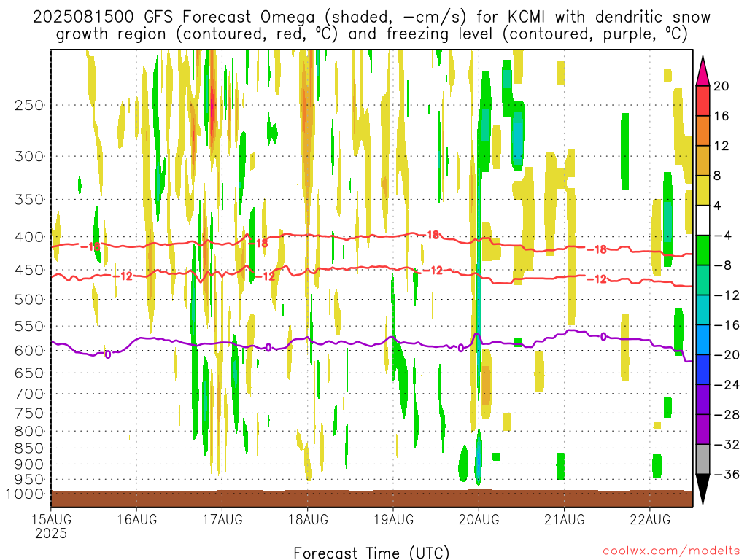The height and width of the screenshot is (560, 747).
Task: Click the green color bar segment between -4 and -8
Action: [x=703, y=250]
